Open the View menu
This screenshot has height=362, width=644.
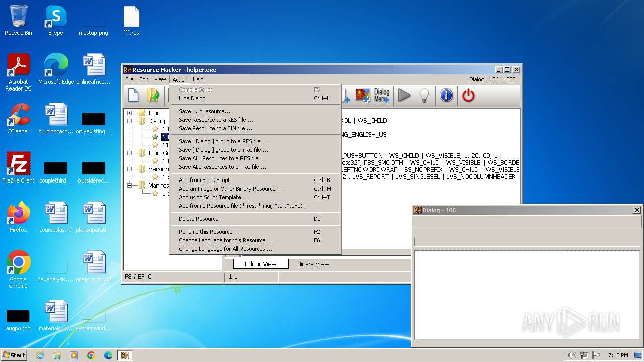coord(160,79)
